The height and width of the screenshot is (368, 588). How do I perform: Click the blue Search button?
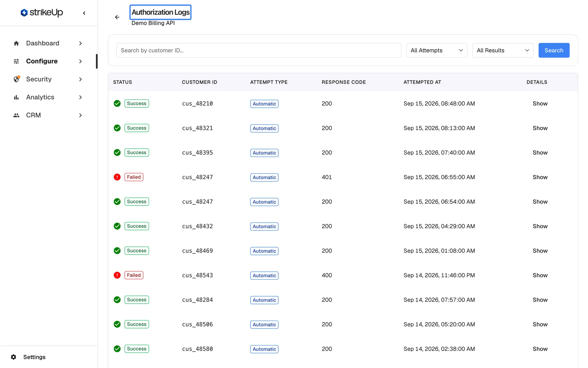[x=554, y=50]
